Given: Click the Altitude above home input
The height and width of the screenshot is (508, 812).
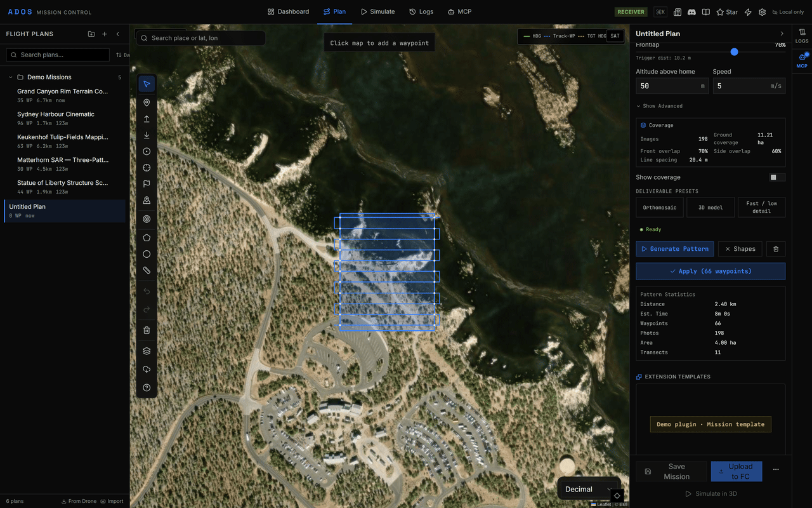Looking at the screenshot, I should tap(672, 86).
